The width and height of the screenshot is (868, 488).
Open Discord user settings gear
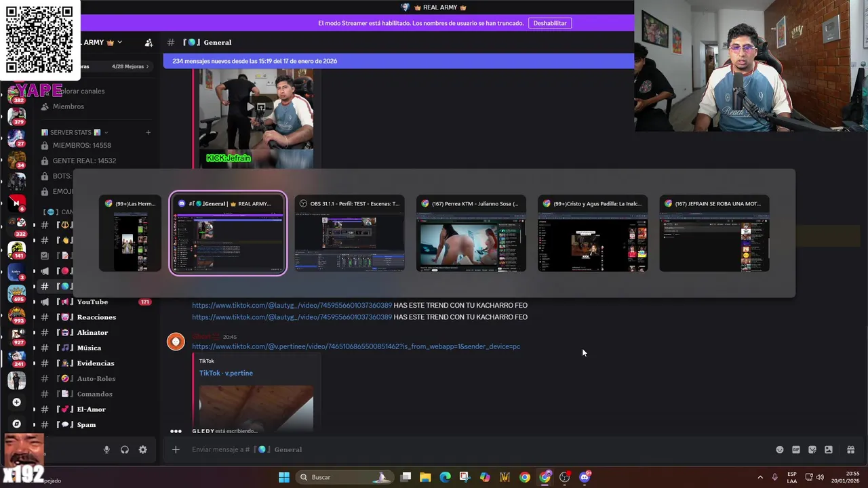coord(143,449)
